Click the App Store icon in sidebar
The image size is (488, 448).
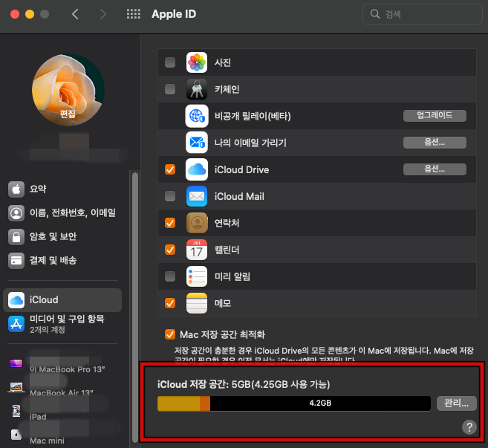click(x=16, y=324)
